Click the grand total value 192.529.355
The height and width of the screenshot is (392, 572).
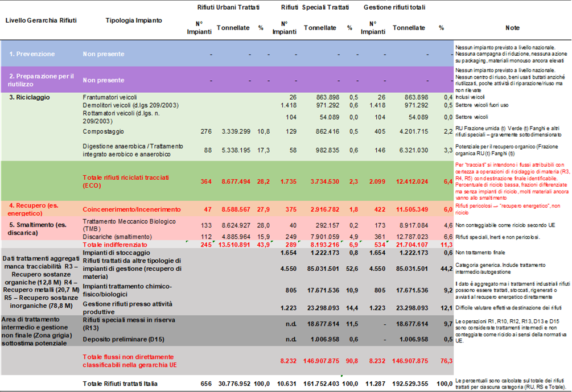tap(409, 384)
